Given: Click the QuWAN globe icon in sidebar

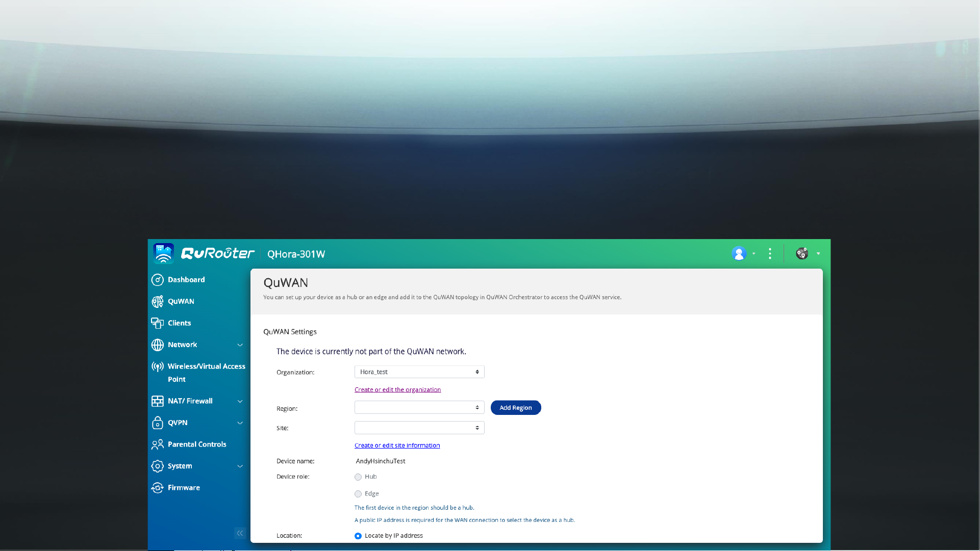Looking at the screenshot, I should (x=158, y=301).
